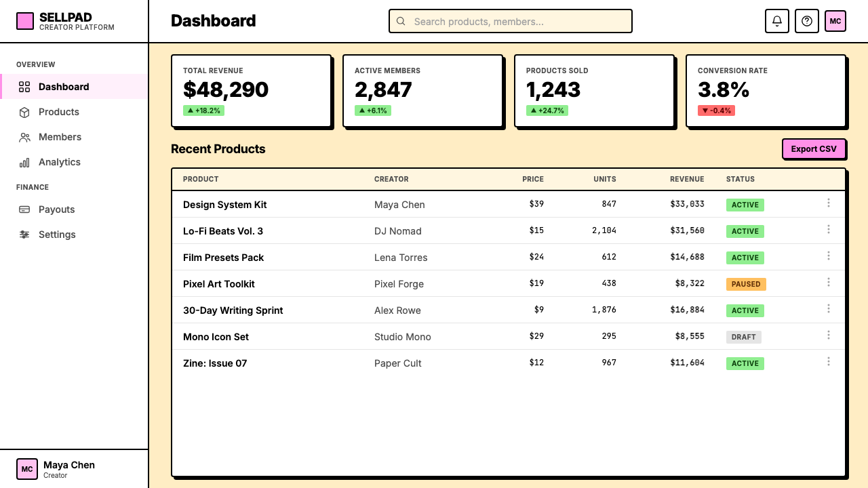
Task: Click ACTIVE badge for Design System Kit
Action: (745, 205)
